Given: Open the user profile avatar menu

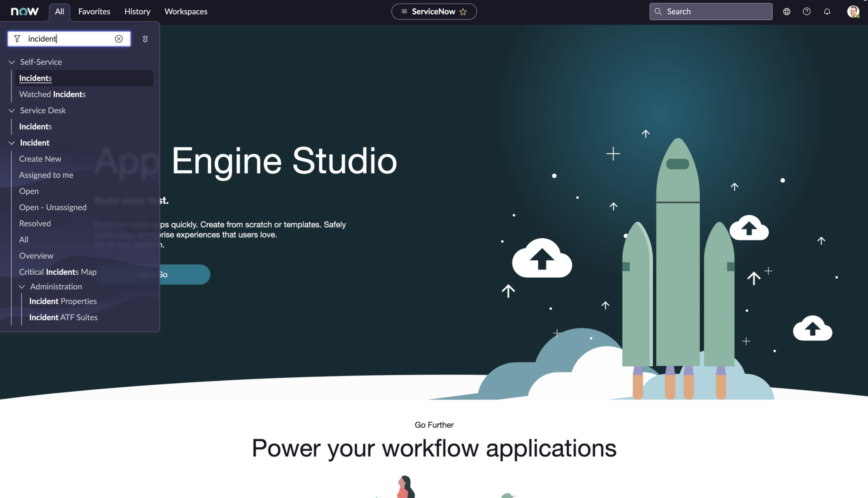Looking at the screenshot, I should click(853, 11).
